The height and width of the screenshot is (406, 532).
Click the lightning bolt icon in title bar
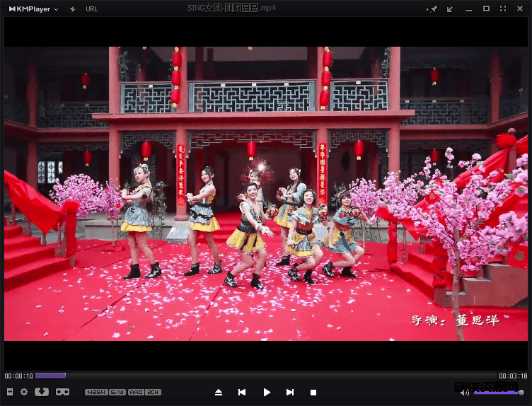click(72, 8)
